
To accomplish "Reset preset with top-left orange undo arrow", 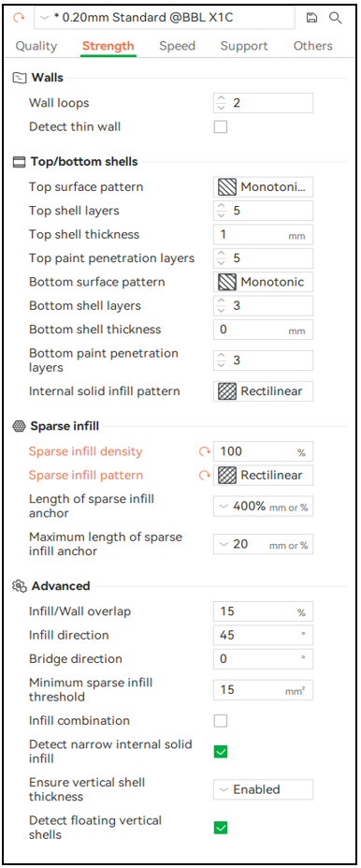I will [20, 18].
